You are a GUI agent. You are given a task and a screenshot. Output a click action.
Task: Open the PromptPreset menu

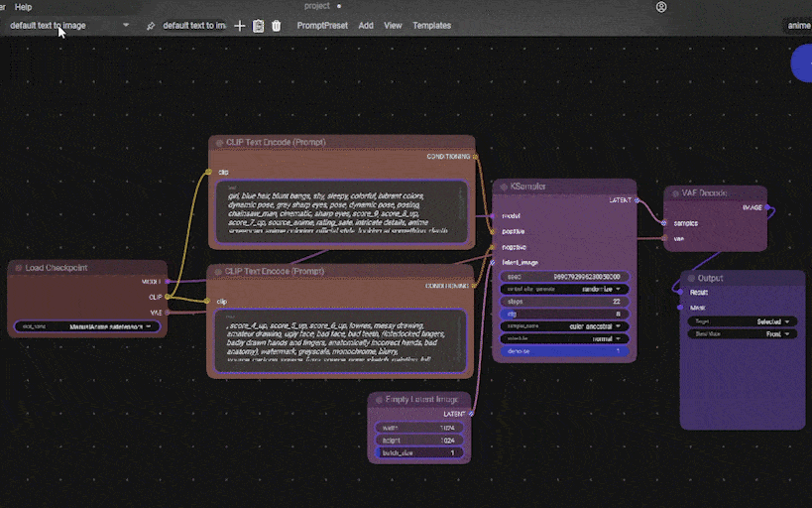coord(322,26)
